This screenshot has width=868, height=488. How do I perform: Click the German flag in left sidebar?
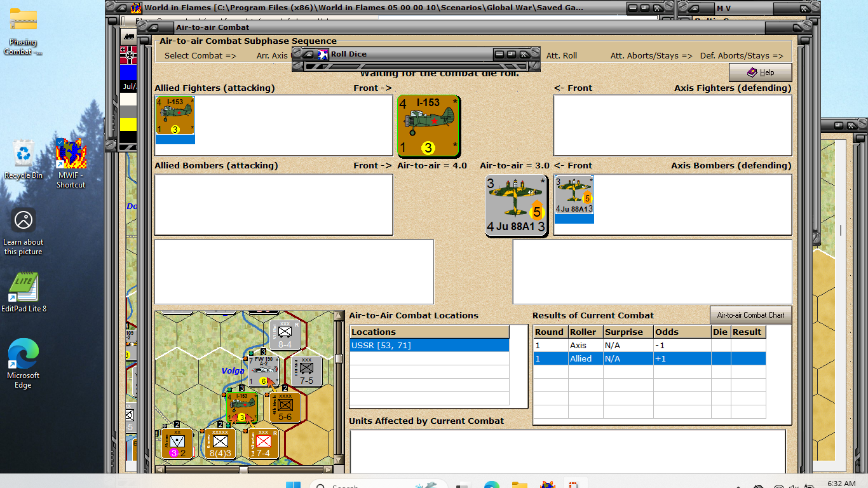coord(128,55)
